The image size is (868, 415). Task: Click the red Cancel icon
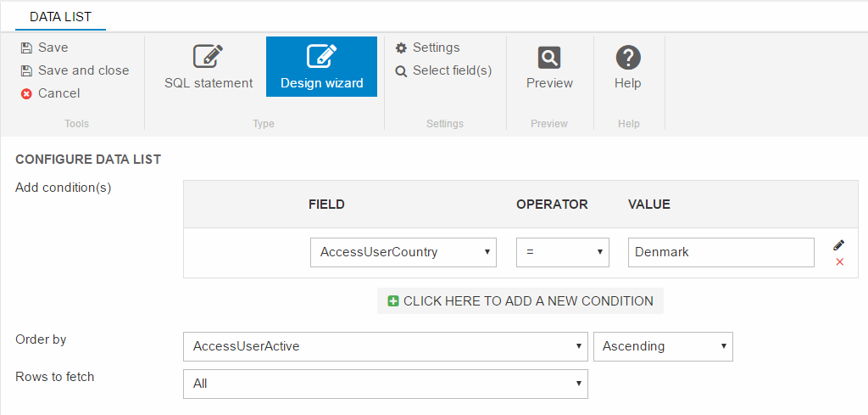coord(26,94)
